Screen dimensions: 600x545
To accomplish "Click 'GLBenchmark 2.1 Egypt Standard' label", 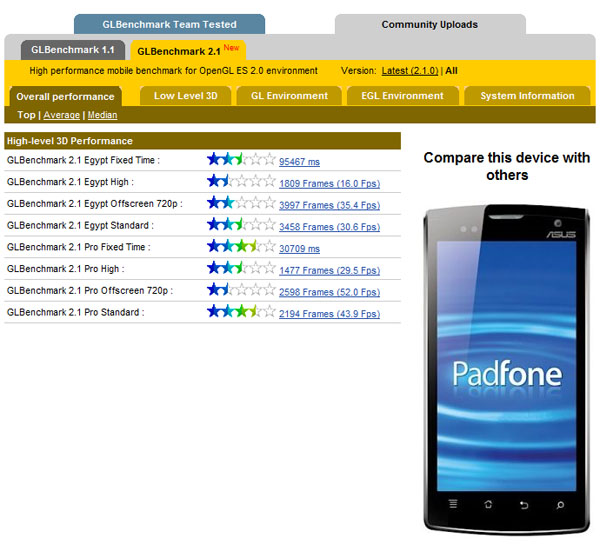I will click(80, 225).
